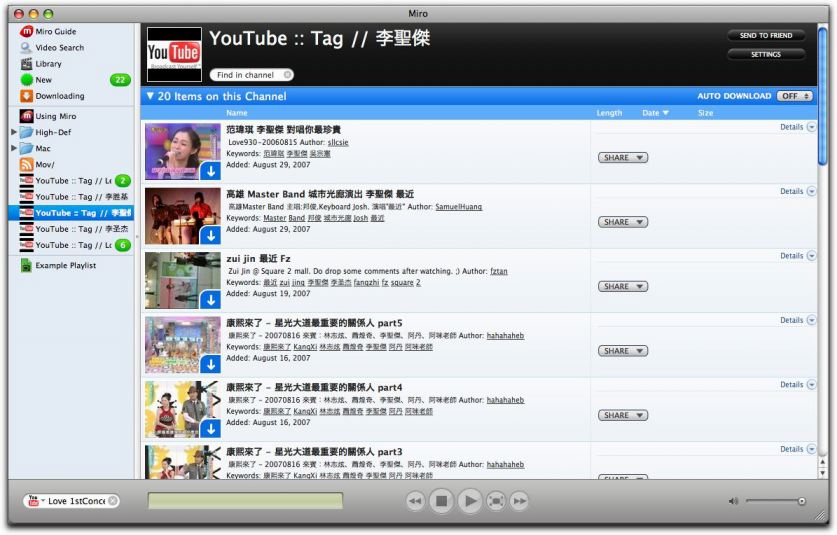Expand Details for Master Band video

coord(797,191)
